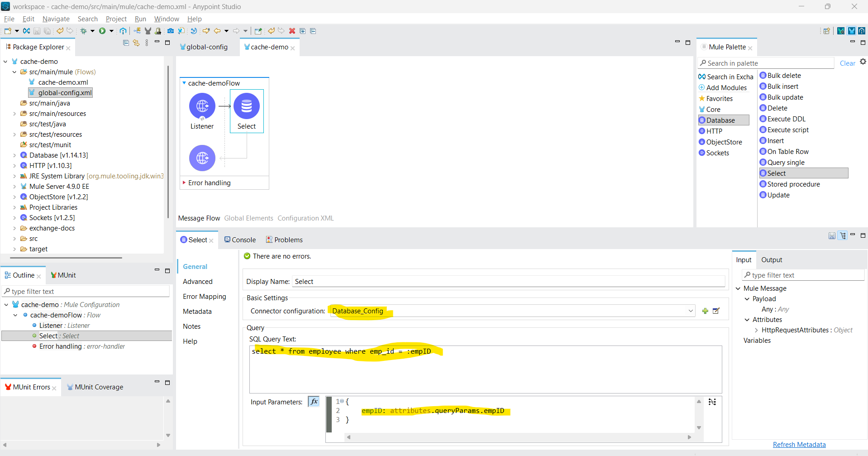
Task: Click the Save icon in properties panel toolbar
Action: coord(832,235)
